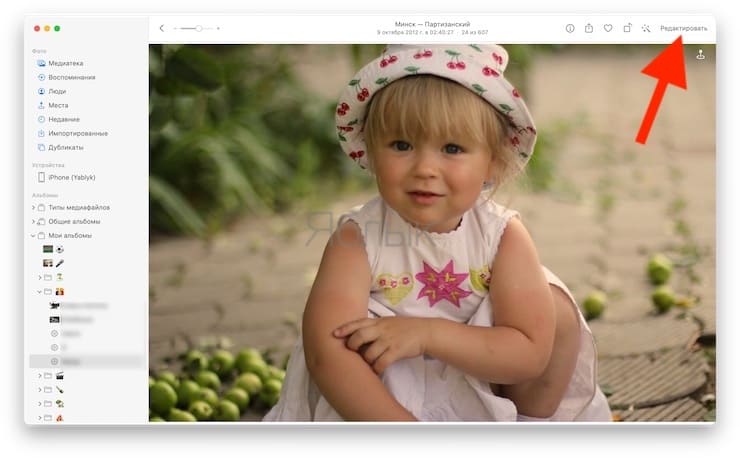Screen dimensions: 740x458
Task: Select the hourglass folder icon
Action: coord(48,277)
